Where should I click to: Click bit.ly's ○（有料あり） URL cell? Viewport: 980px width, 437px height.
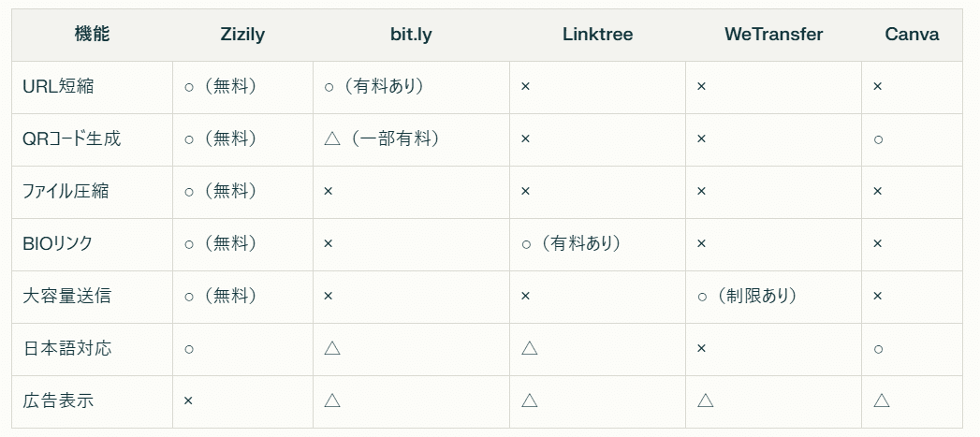[373, 86]
